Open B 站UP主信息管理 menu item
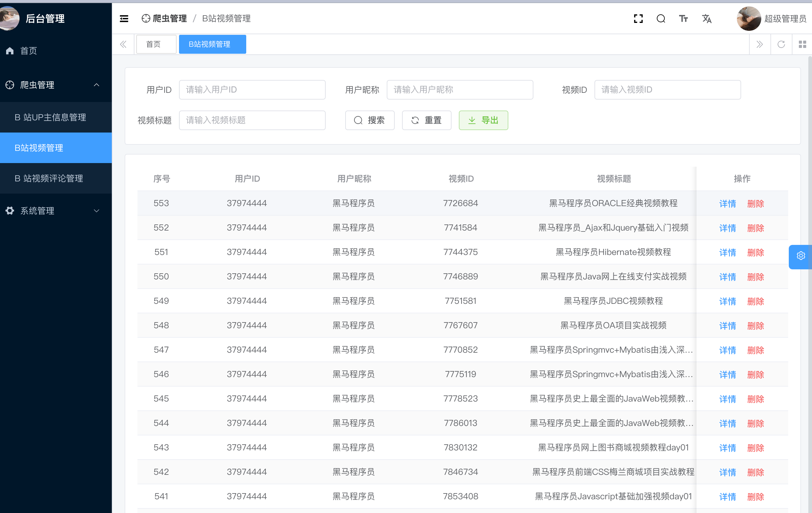The width and height of the screenshot is (812, 513). [56, 117]
